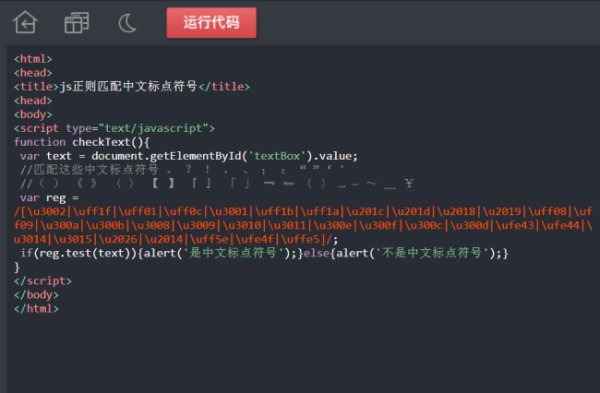Screen dimensions: 600x393
Task: Toggle the moon night-mode icon
Action: coord(127,23)
